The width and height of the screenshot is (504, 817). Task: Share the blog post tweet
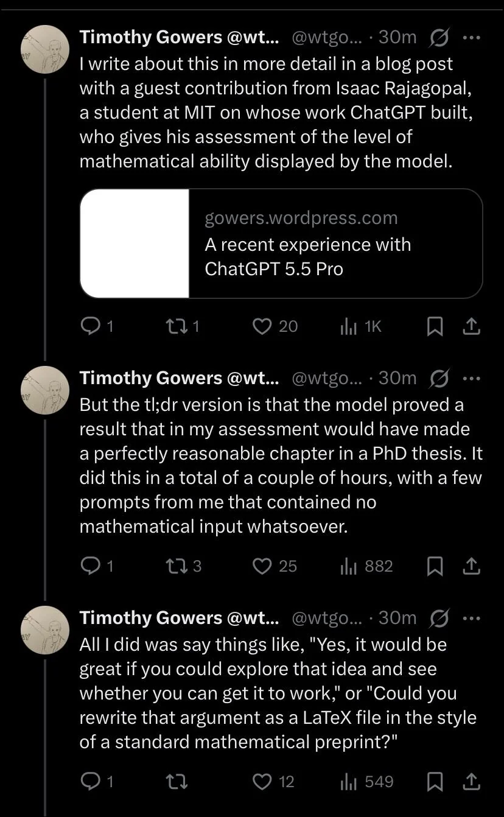[472, 328]
